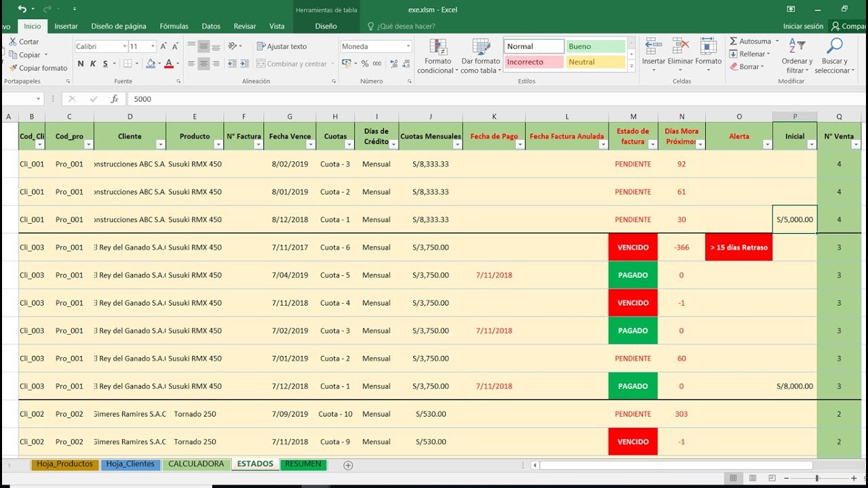The image size is (868, 488).
Task: Expand the cell styles gallery
Action: (x=631, y=67)
